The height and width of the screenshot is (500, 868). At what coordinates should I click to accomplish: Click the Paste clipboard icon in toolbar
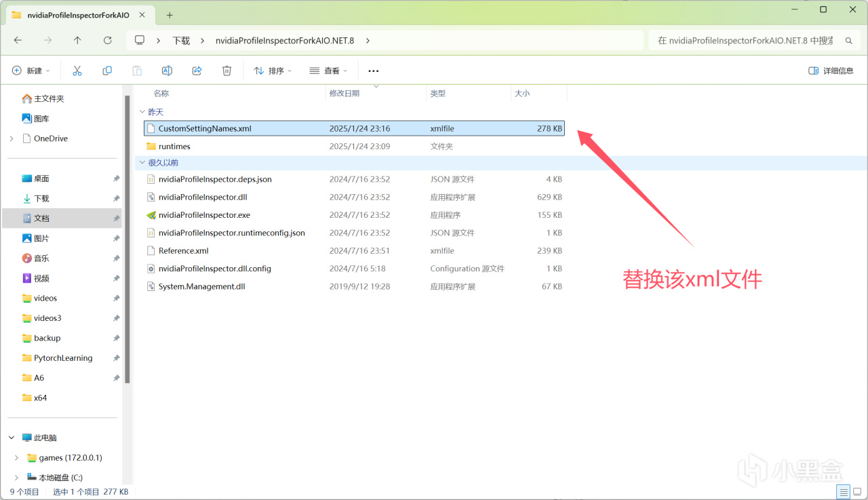(x=137, y=71)
